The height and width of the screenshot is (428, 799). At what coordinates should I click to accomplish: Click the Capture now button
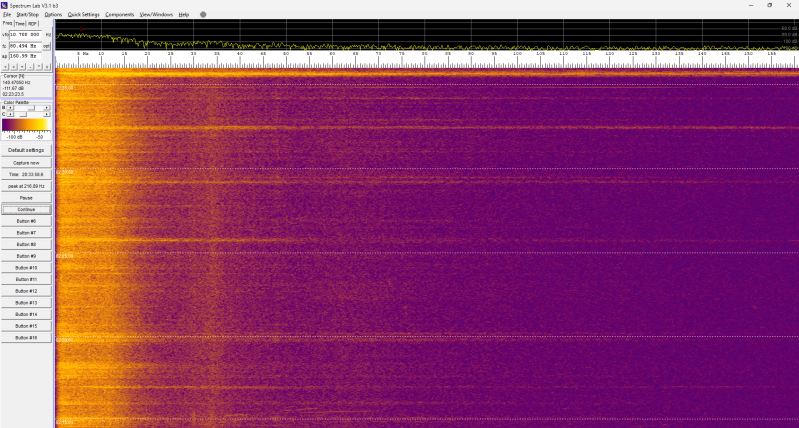click(x=26, y=163)
